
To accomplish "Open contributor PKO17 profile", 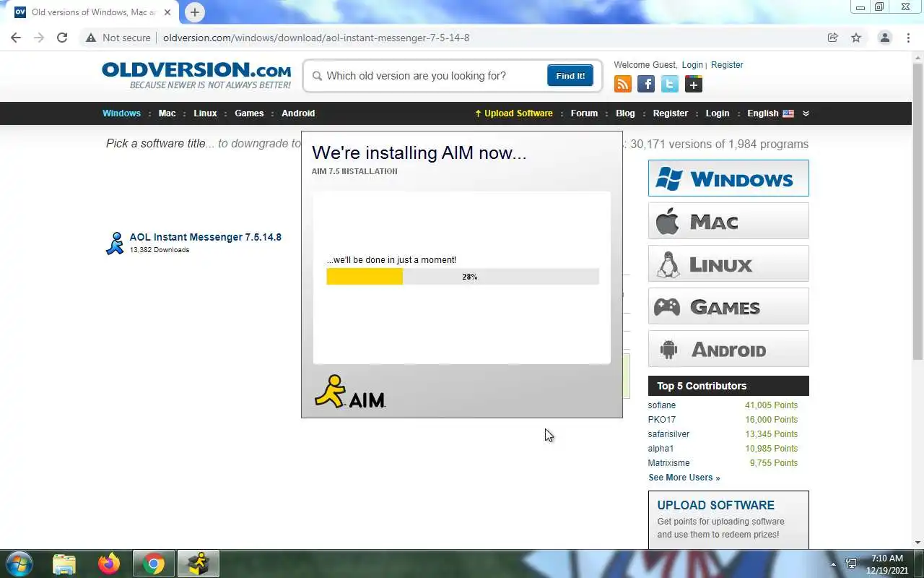I will [662, 420].
